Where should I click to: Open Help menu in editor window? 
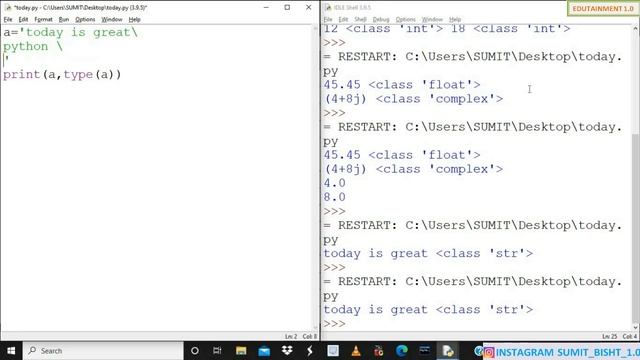coord(134,19)
